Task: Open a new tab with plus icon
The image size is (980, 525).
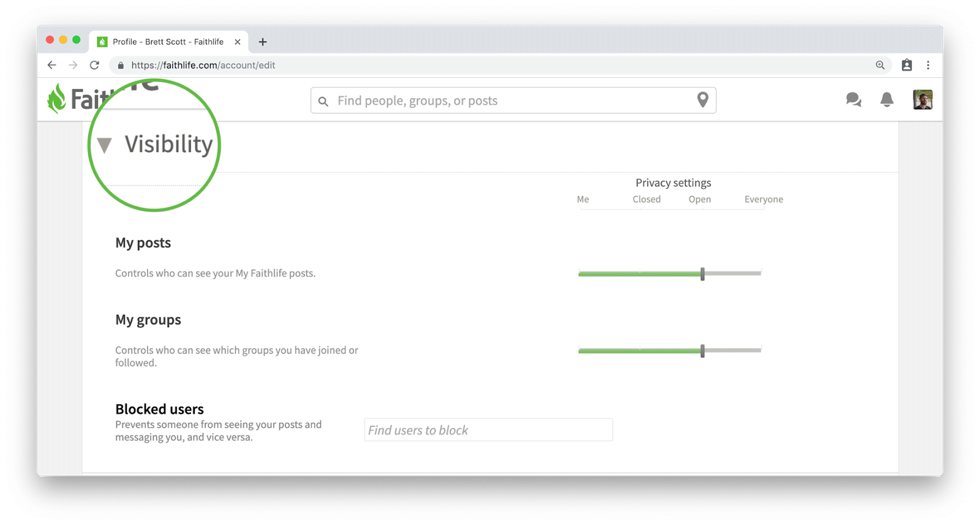Action: pos(263,42)
